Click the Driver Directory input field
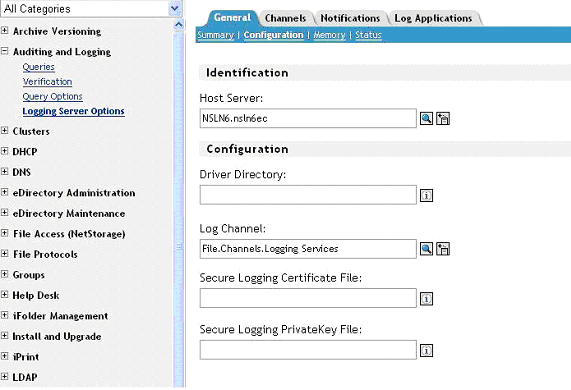The width and height of the screenshot is (571, 390). 308,195
